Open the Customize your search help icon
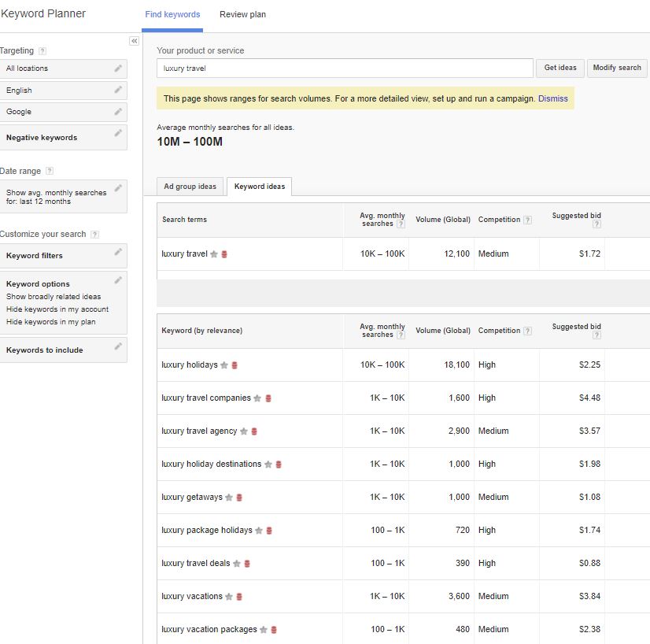The height and width of the screenshot is (644, 650). (x=94, y=235)
